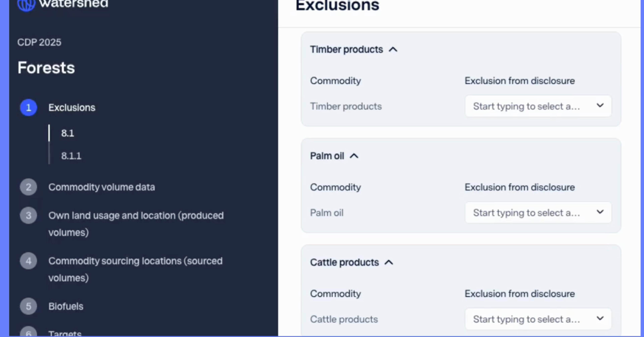Collapse the Palm oil section chevron

pos(354,156)
